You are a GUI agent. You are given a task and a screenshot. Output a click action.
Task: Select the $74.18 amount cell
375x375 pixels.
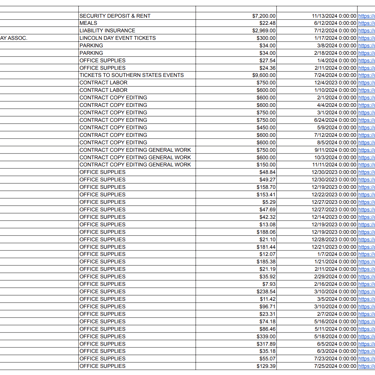pyautogui.click(x=236, y=321)
